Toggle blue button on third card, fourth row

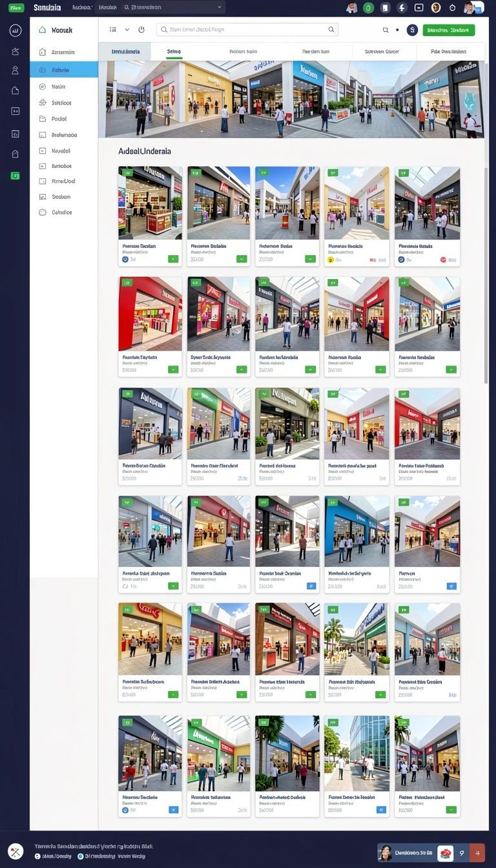click(311, 586)
